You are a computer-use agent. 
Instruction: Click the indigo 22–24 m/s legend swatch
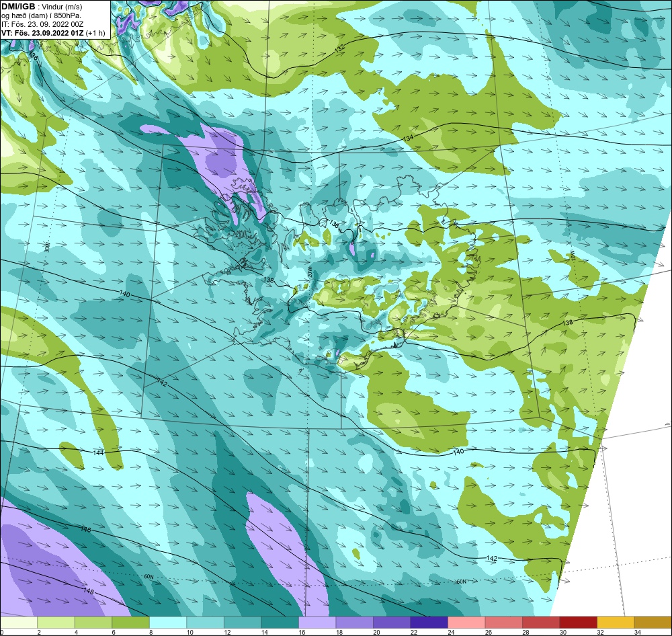(429, 623)
